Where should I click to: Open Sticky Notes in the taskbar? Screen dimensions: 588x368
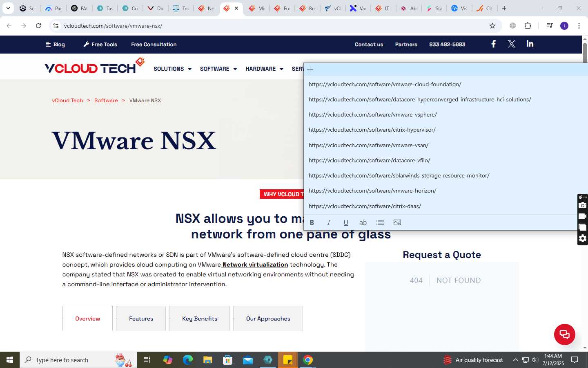click(x=288, y=360)
